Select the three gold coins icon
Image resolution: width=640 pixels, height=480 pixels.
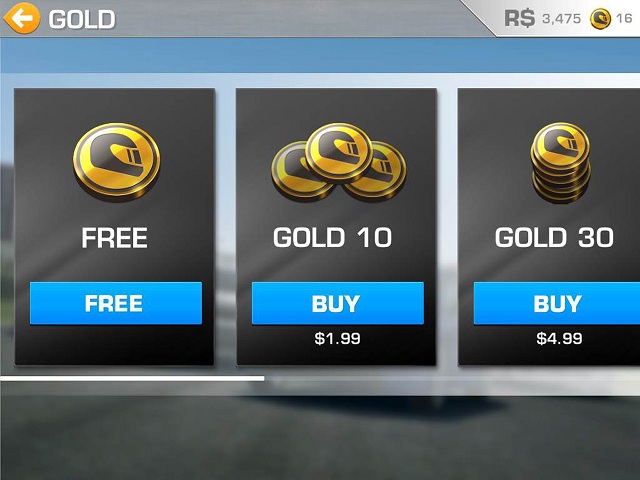[x=338, y=162]
